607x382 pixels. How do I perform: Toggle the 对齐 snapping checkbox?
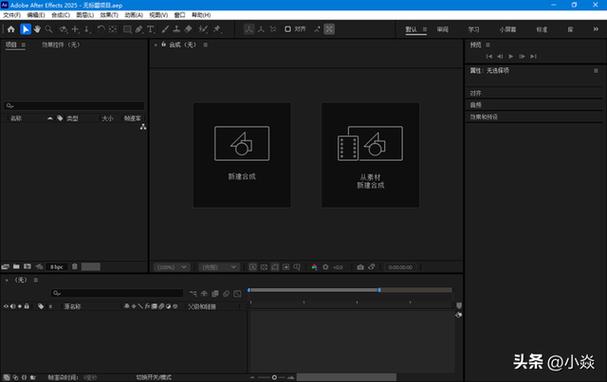(288, 29)
